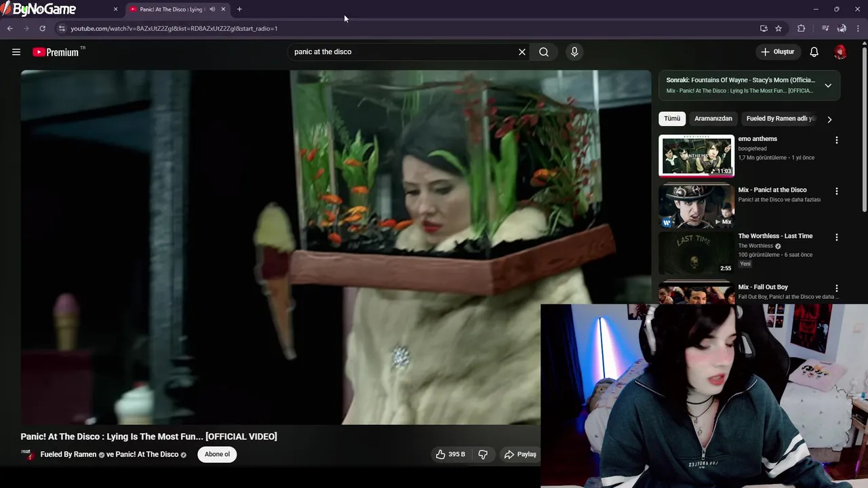The width and height of the screenshot is (868, 488).
Task: Click the Oluştur create button
Action: click(x=777, y=52)
